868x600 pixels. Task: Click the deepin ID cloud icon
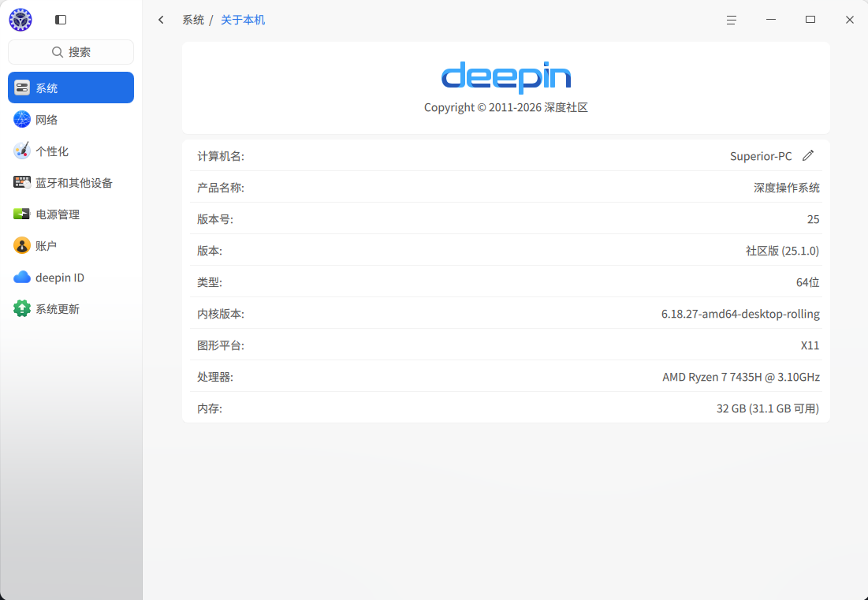click(x=22, y=277)
